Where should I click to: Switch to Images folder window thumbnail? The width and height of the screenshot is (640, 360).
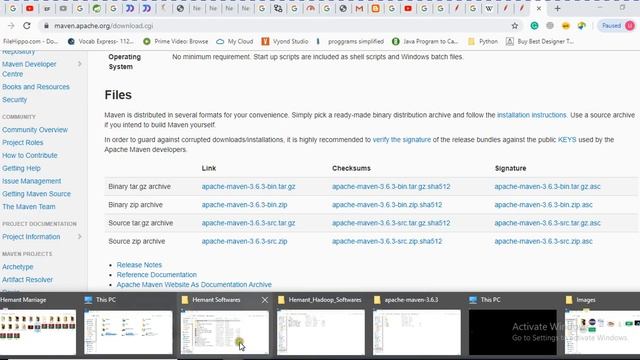(602, 331)
